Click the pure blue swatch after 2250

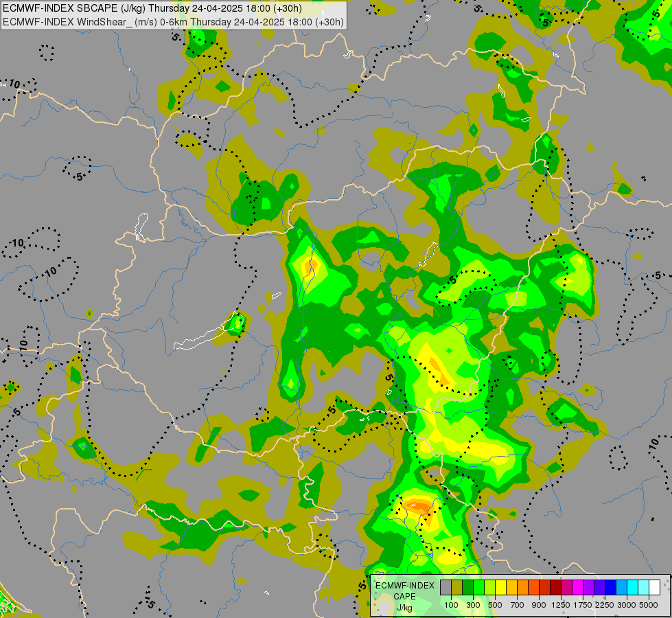coord(611,588)
